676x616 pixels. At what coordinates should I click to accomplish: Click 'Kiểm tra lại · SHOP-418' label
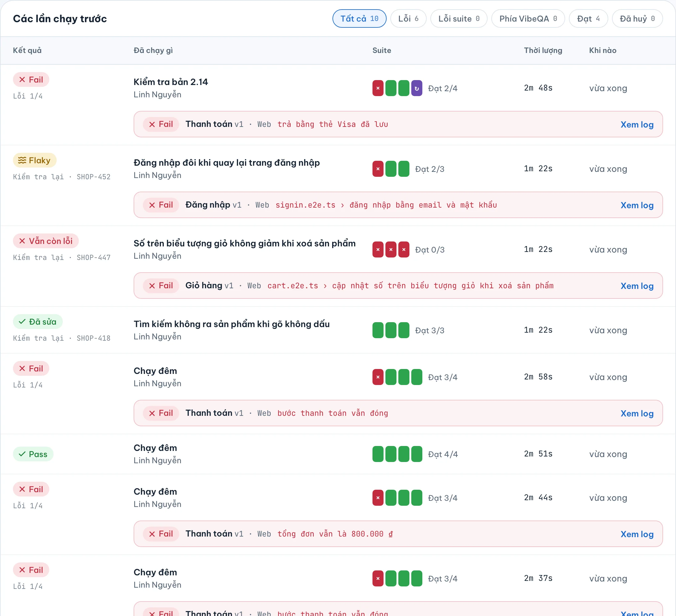coord(62,338)
